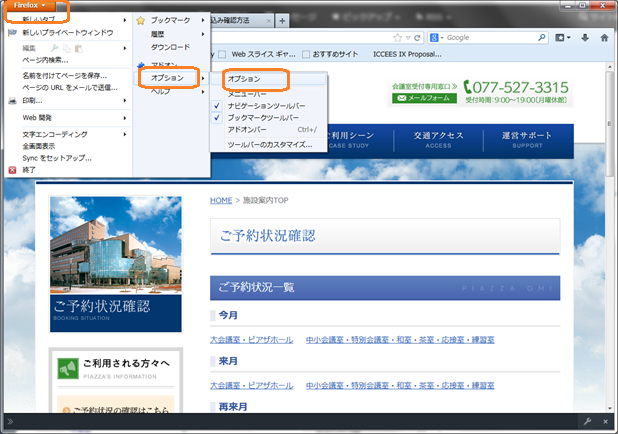Click the building photo thumbnail
The height and width of the screenshot is (434, 618).
pos(116,245)
